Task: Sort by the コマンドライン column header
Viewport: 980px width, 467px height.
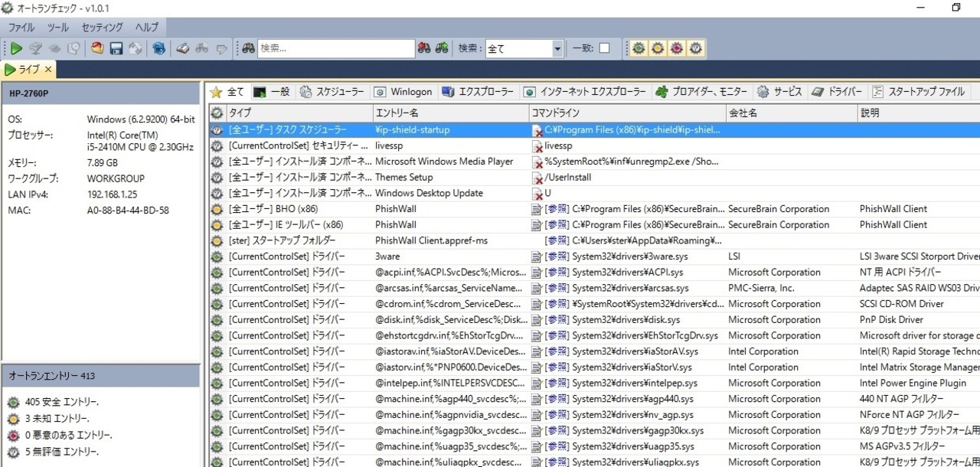Action: pyautogui.click(x=626, y=113)
